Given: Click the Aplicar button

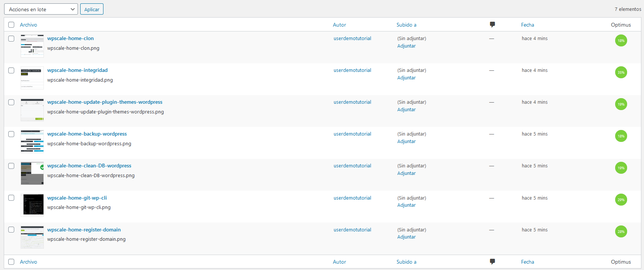Looking at the screenshot, I should (92, 9).
